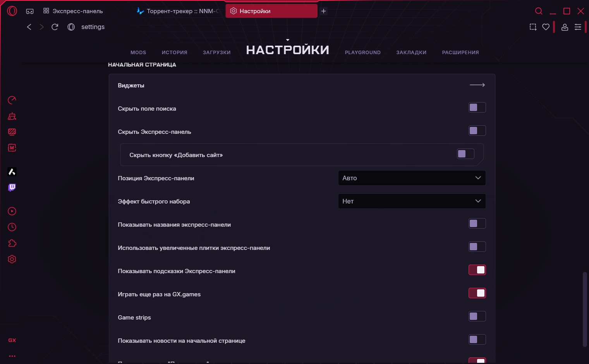The height and width of the screenshot is (364, 589).
Task: Open the sidebar player icon
Action: click(12, 211)
